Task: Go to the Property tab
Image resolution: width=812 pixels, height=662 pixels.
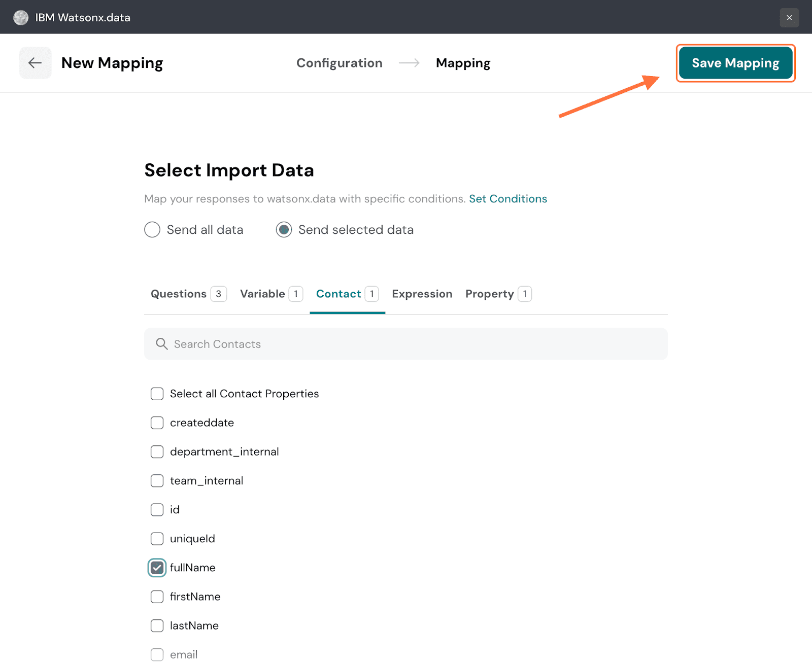Action: point(489,294)
